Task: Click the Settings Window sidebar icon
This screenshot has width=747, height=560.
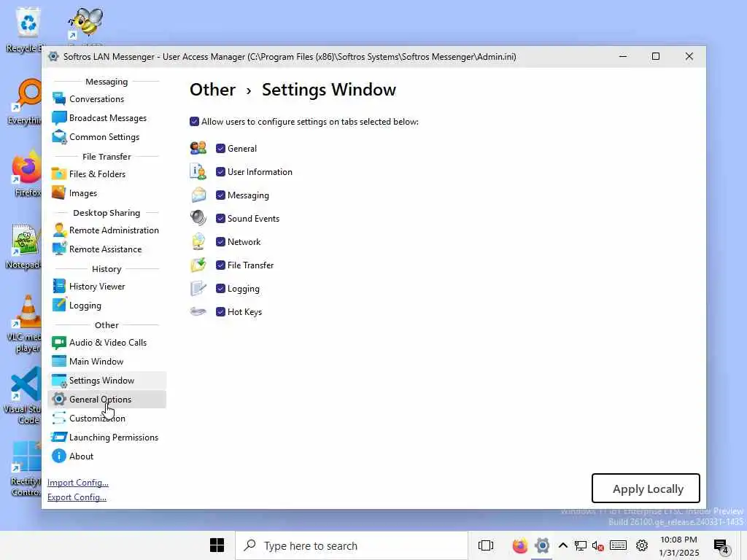Action: click(x=59, y=381)
